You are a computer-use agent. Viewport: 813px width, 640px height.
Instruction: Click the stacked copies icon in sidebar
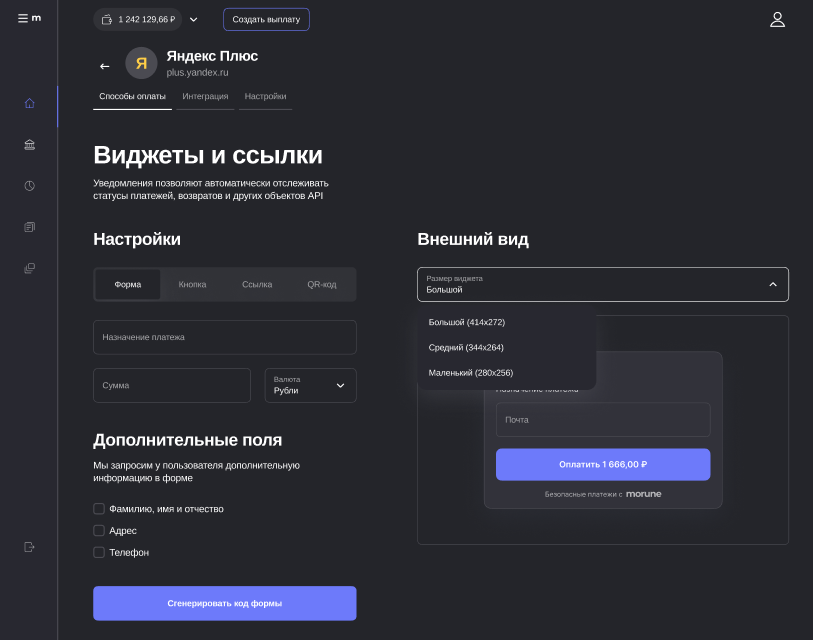coord(29,268)
